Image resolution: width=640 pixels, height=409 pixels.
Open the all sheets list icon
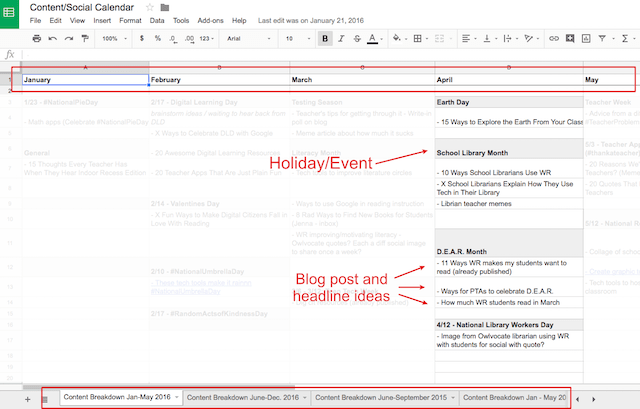click(x=44, y=398)
